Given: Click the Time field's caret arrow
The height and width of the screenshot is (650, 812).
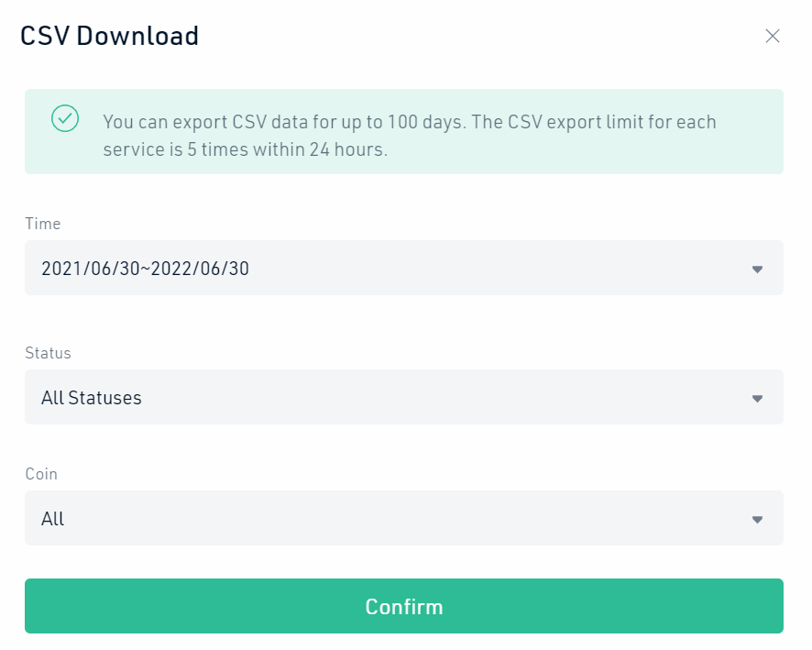Looking at the screenshot, I should tap(757, 269).
